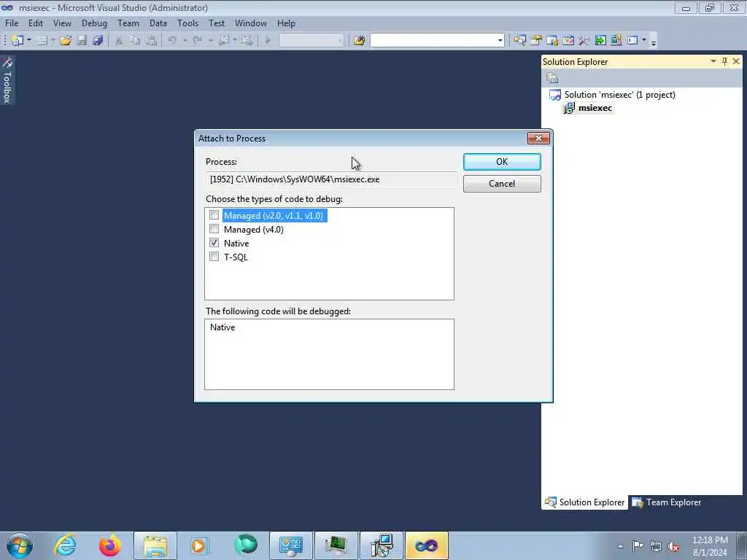Uncheck the Native code type checkbox

point(214,243)
